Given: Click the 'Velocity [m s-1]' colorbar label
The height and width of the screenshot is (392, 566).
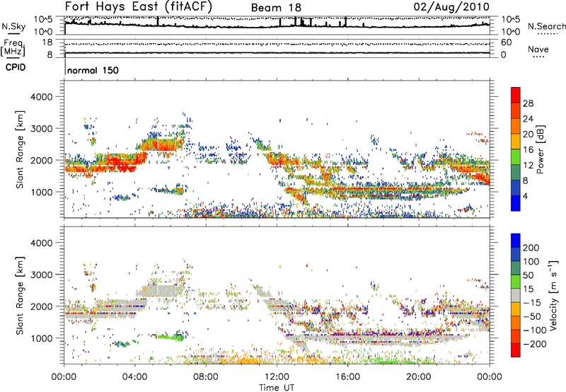Looking at the screenshot, I should 553,295.
